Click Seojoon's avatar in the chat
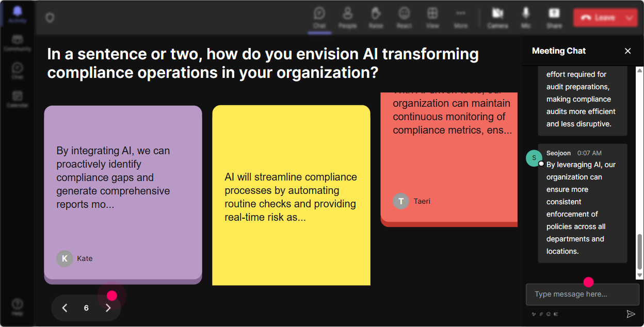 [x=534, y=158]
